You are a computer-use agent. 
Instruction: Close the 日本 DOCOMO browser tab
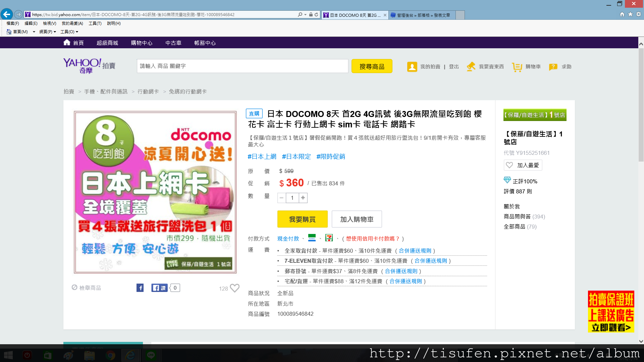385,15
